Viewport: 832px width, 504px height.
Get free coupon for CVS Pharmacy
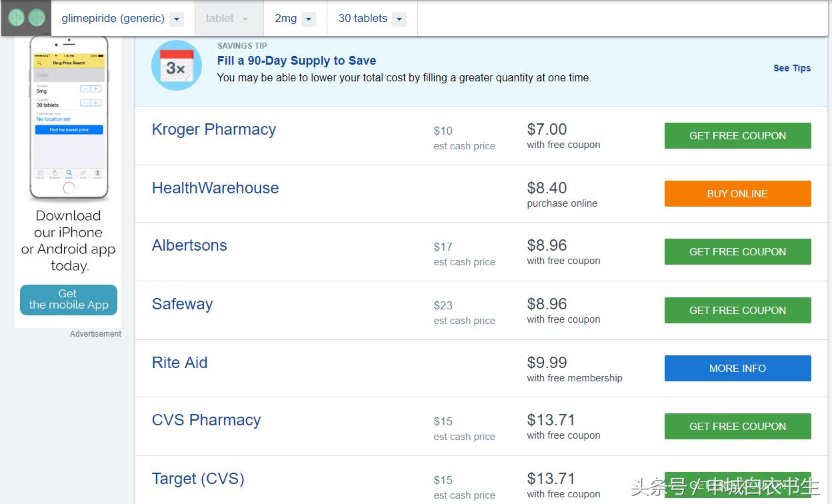click(x=737, y=426)
